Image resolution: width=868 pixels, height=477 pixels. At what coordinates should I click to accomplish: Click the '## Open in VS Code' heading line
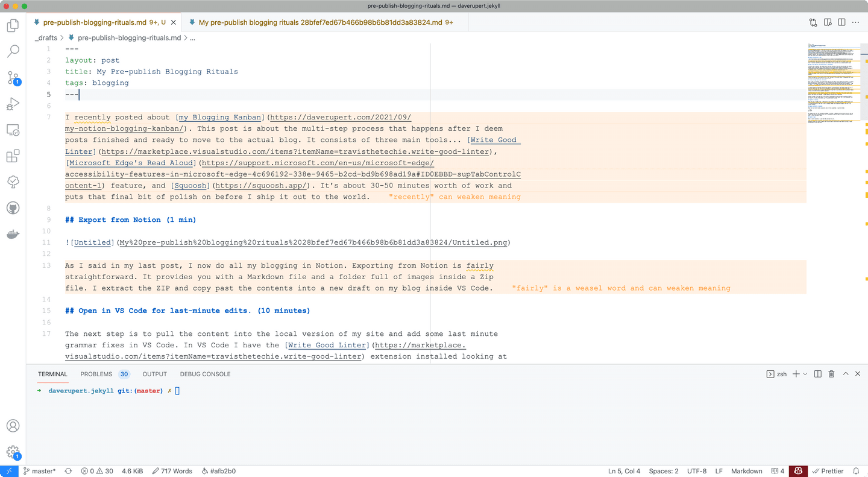click(187, 311)
